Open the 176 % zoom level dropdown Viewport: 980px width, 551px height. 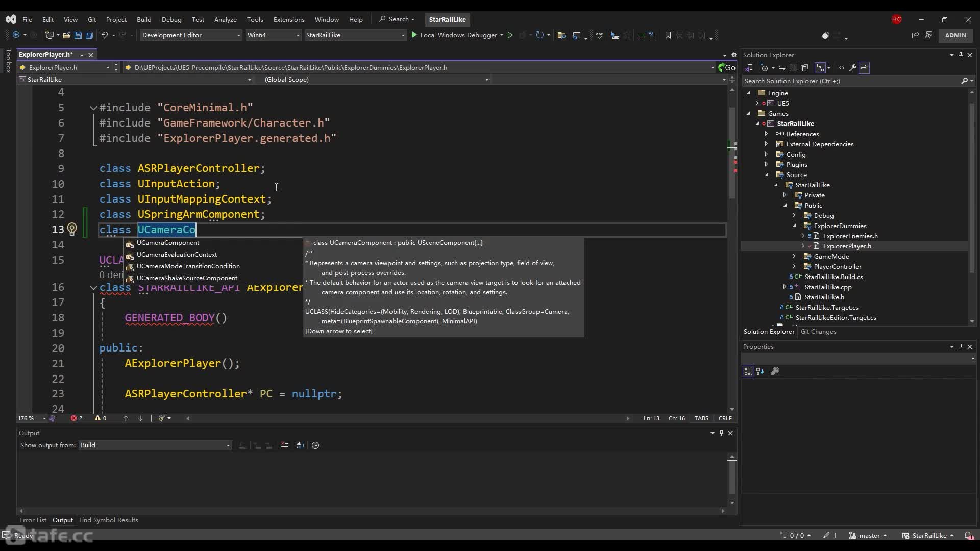32,418
